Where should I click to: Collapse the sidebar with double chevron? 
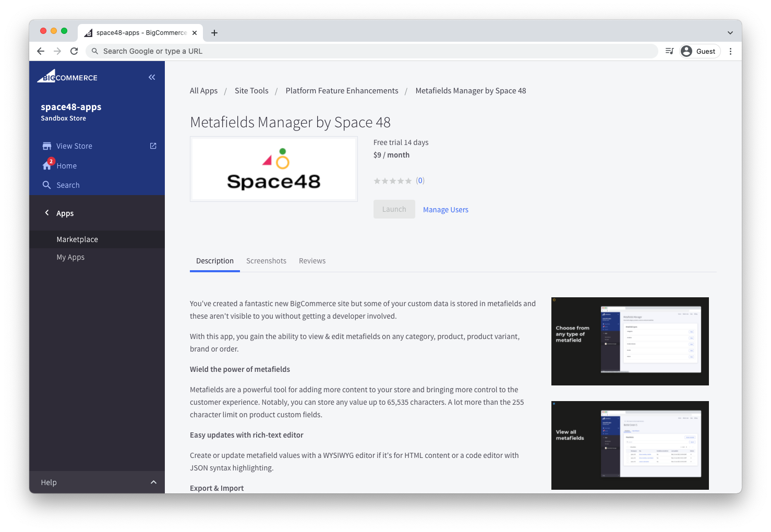coord(152,77)
